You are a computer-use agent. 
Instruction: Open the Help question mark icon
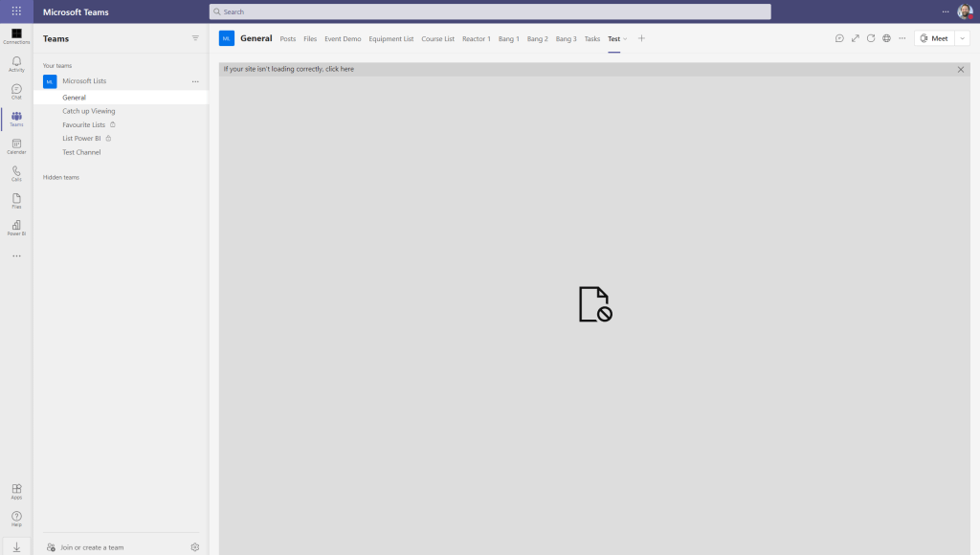pyautogui.click(x=16, y=519)
